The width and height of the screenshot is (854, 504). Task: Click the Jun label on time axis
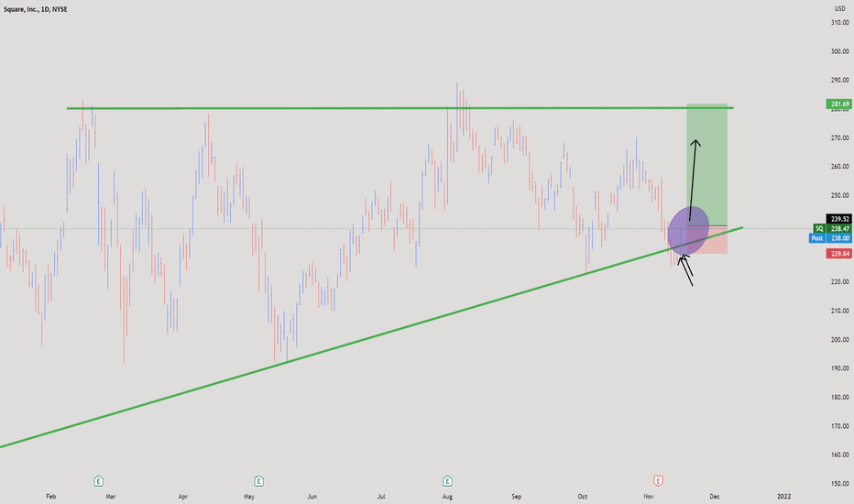[x=312, y=497]
